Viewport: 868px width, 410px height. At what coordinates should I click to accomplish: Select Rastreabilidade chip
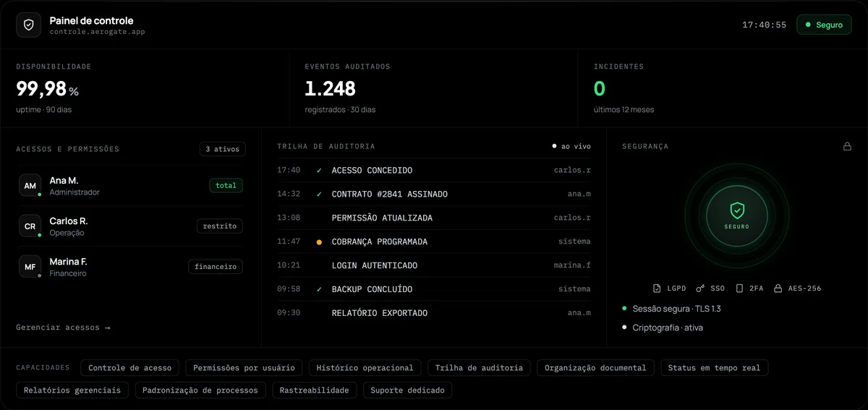(x=314, y=390)
